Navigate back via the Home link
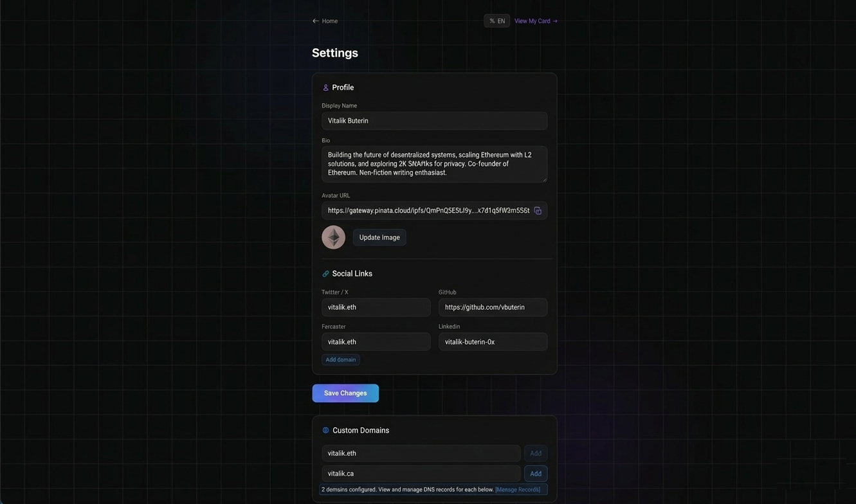The height and width of the screenshot is (504, 856). pyautogui.click(x=329, y=21)
